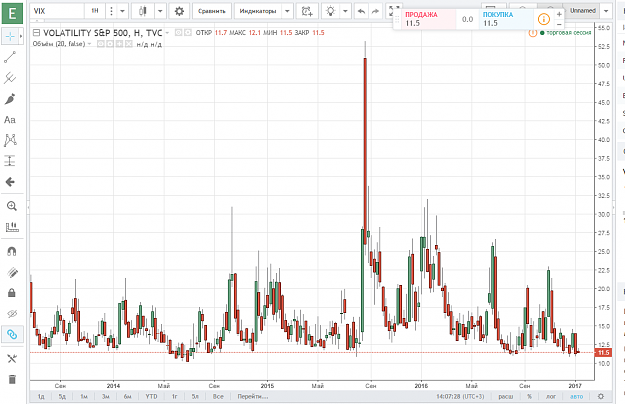Collapse the VOLATILITY S&P 500 legend

(x=36, y=33)
